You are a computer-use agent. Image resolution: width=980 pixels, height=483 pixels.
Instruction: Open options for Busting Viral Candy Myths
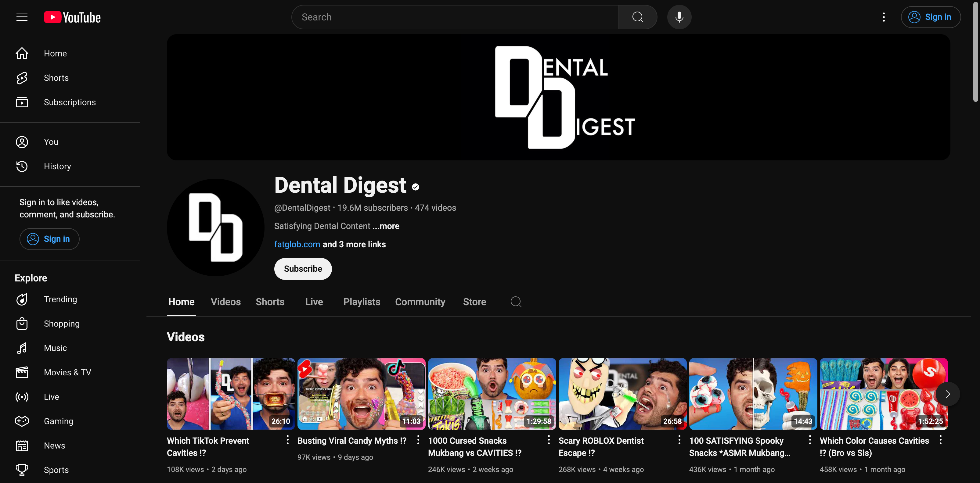418,440
